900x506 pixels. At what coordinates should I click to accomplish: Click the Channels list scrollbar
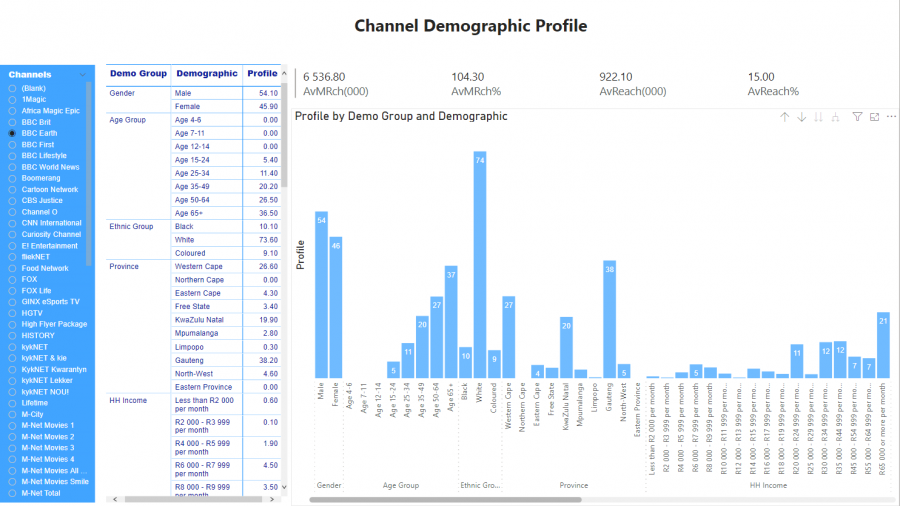[x=88, y=174]
